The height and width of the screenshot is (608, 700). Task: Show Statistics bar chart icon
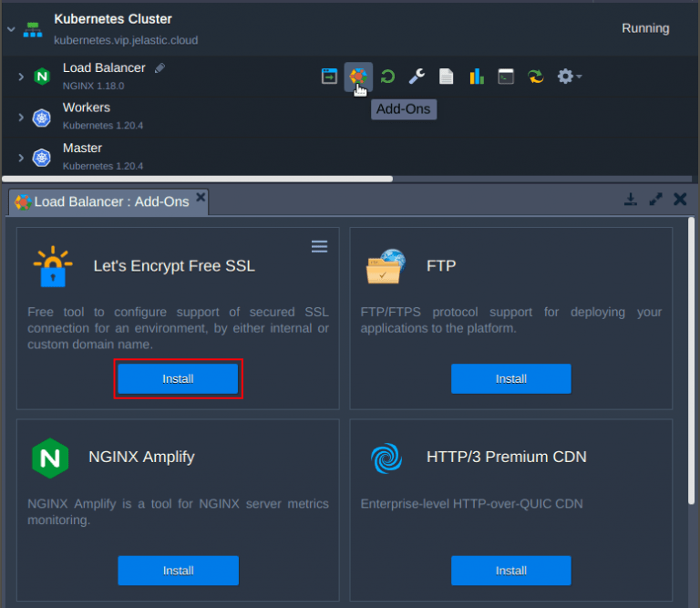point(477,77)
